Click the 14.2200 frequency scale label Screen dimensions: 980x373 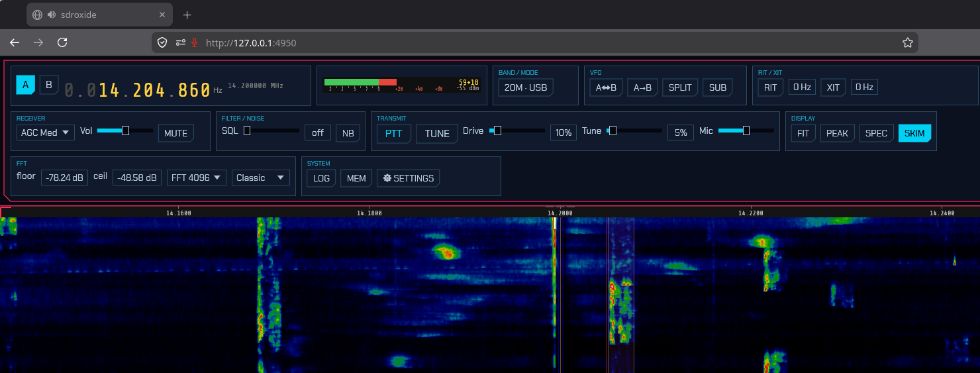click(751, 213)
